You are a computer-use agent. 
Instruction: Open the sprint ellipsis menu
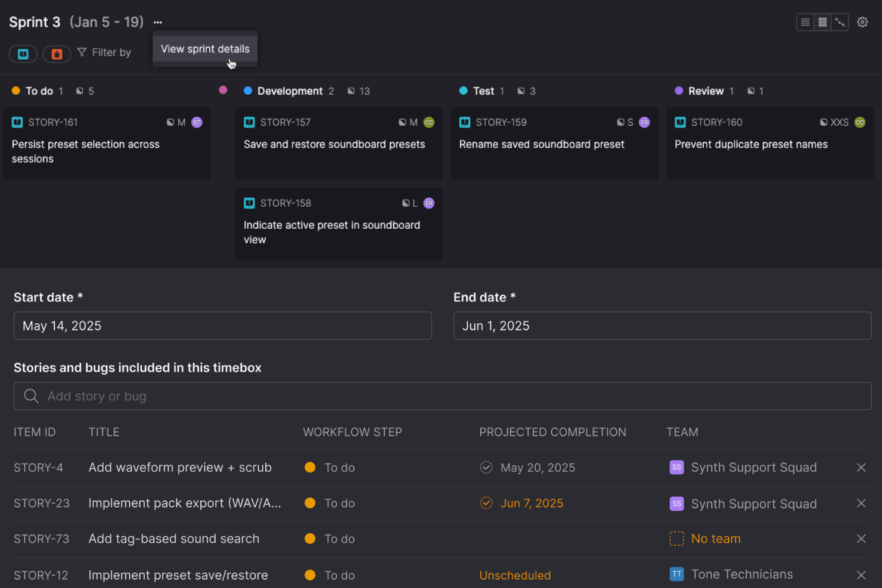pos(157,23)
